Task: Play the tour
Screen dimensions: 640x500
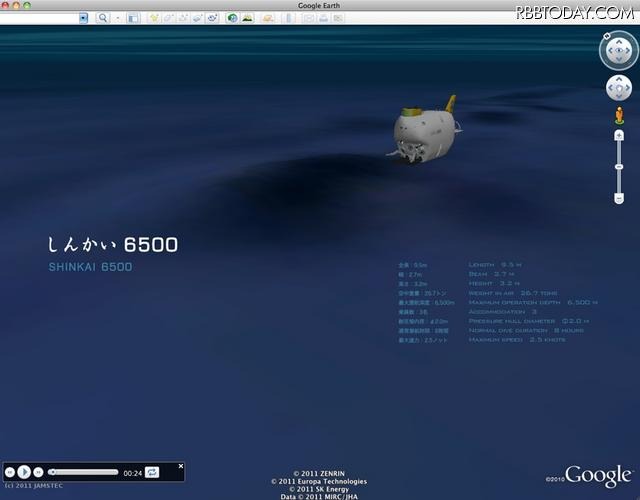Action: coord(24,472)
